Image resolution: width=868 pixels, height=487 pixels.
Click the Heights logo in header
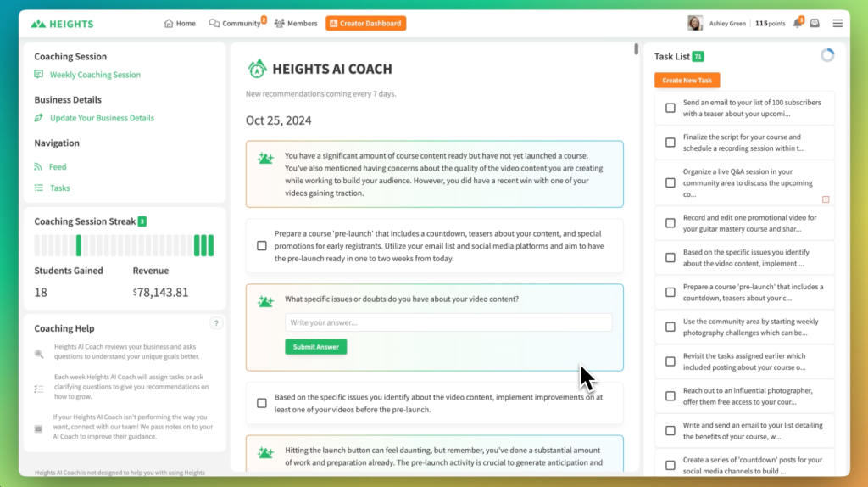click(x=63, y=24)
